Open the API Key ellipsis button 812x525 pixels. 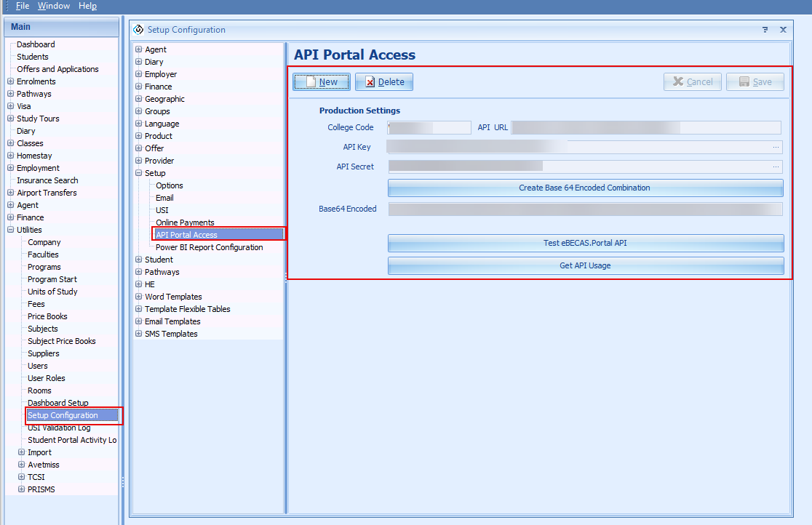click(x=776, y=148)
